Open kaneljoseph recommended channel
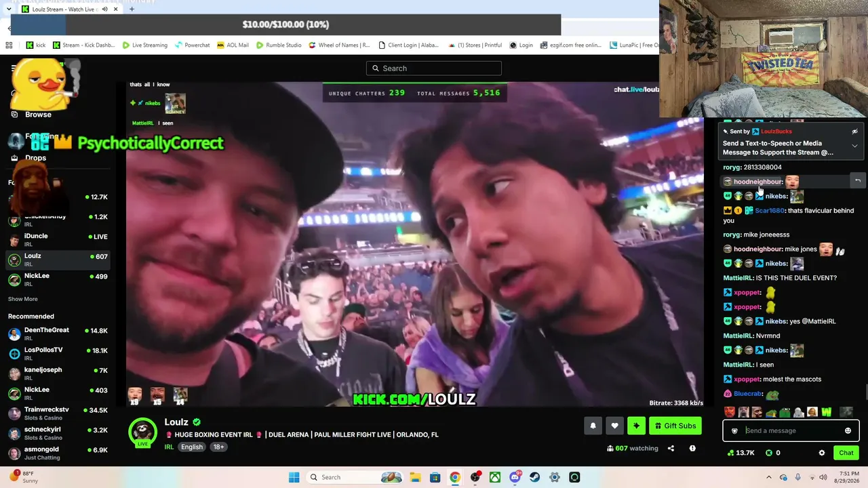 pos(58,373)
